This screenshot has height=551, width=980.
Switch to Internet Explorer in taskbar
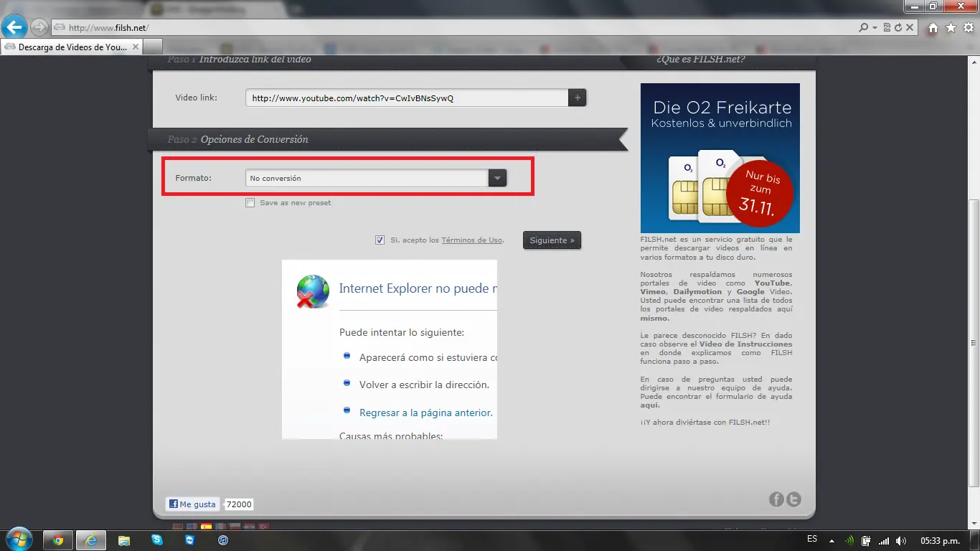pyautogui.click(x=91, y=540)
